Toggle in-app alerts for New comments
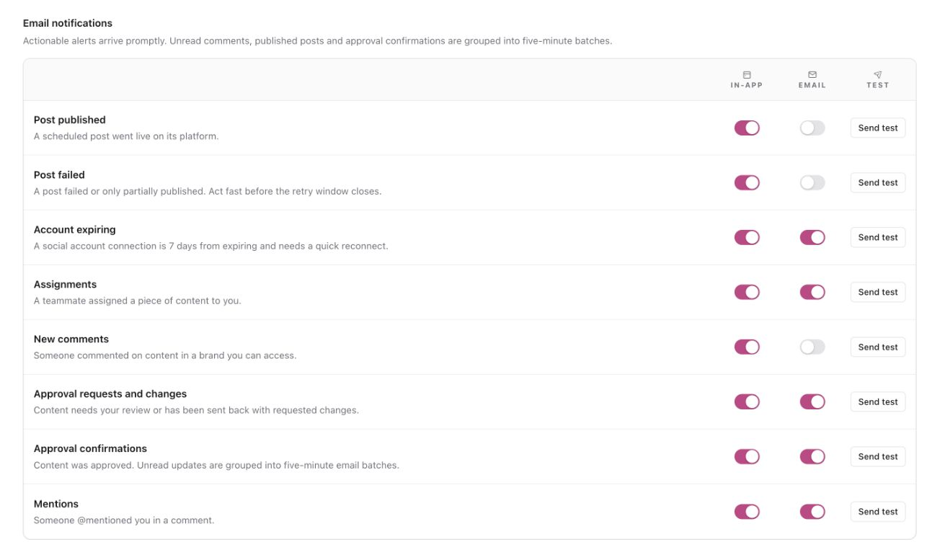This screenshot has width=940, height=560. point(747,347)
